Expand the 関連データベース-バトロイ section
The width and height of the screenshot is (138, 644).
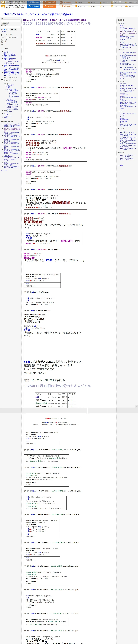[2, 78]
